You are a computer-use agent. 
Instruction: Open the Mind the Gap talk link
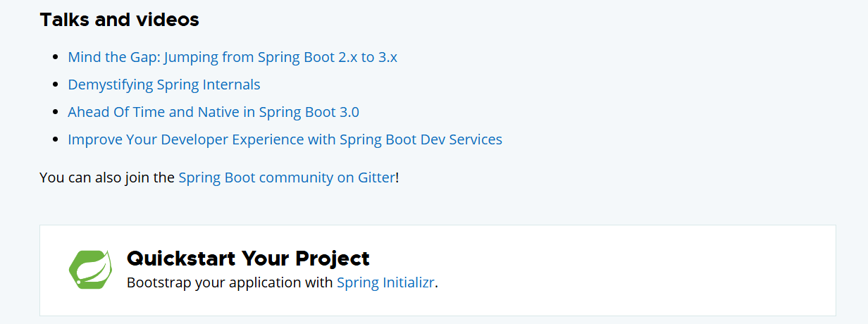[232, 57]
